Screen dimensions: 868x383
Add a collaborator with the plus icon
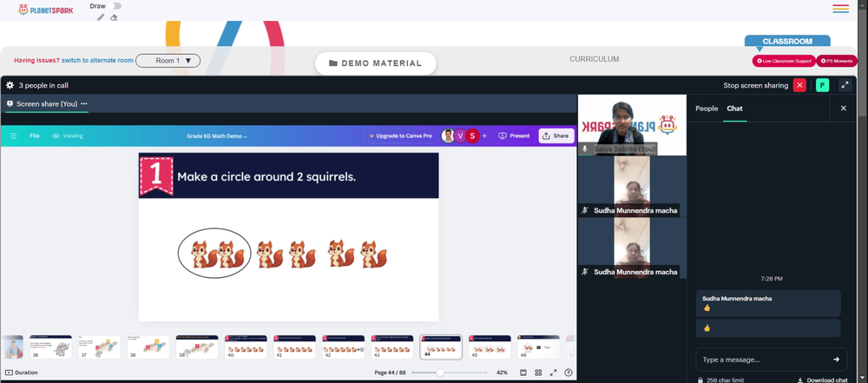pyautogui.click(x=485, y=135)
